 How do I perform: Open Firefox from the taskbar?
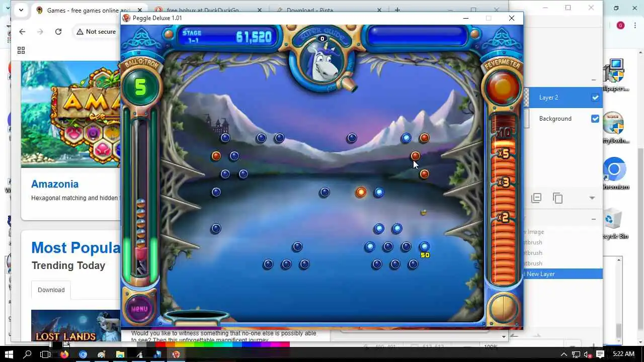coord(64,354)
